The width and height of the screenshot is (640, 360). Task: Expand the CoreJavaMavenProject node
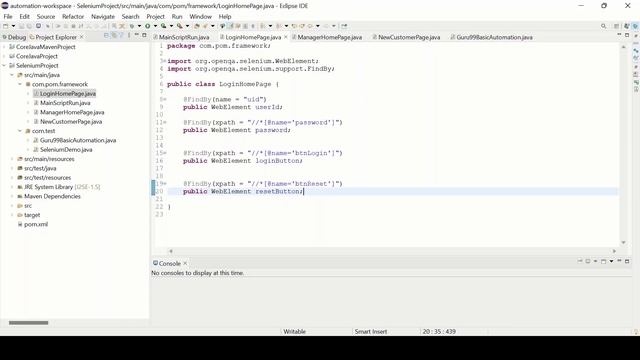point(4,47)
